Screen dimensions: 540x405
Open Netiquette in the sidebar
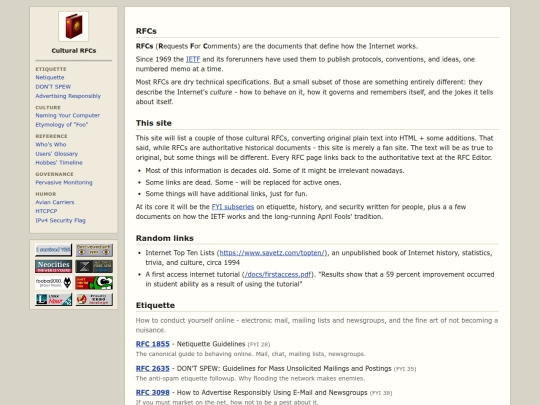click(50, 77)
